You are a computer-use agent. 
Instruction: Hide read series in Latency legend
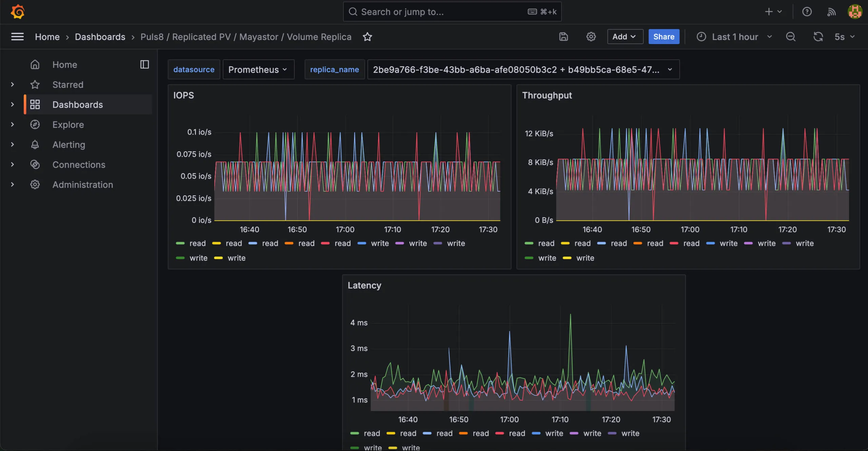point(372,433)
